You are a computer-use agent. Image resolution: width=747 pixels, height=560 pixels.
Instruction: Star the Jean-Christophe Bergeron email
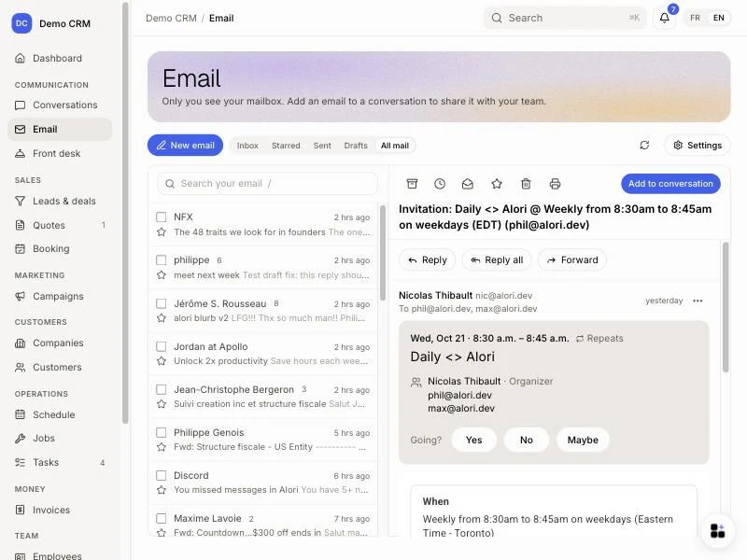tap(162, 404)
